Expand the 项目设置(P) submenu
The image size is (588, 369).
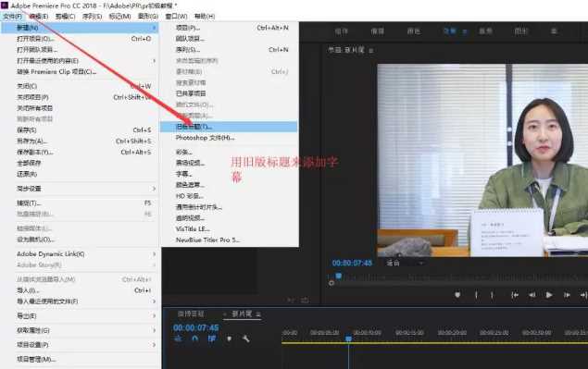(x=154, y=345)
